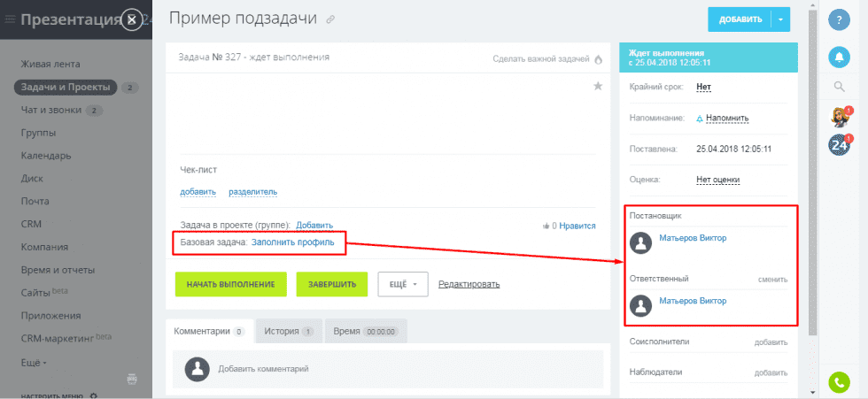
Task: Click avatar beside comment field
Action: click(197, 369)
